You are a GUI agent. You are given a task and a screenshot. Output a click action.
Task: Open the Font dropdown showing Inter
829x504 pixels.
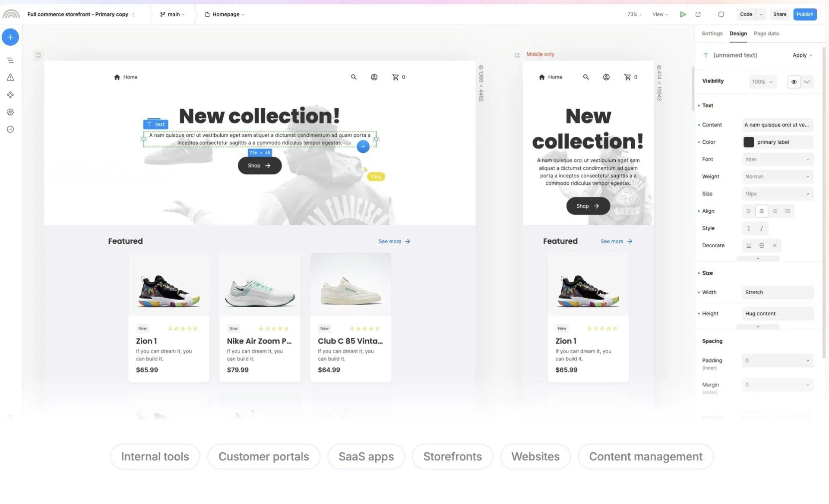pyautogui.click(x=778, y=159)
